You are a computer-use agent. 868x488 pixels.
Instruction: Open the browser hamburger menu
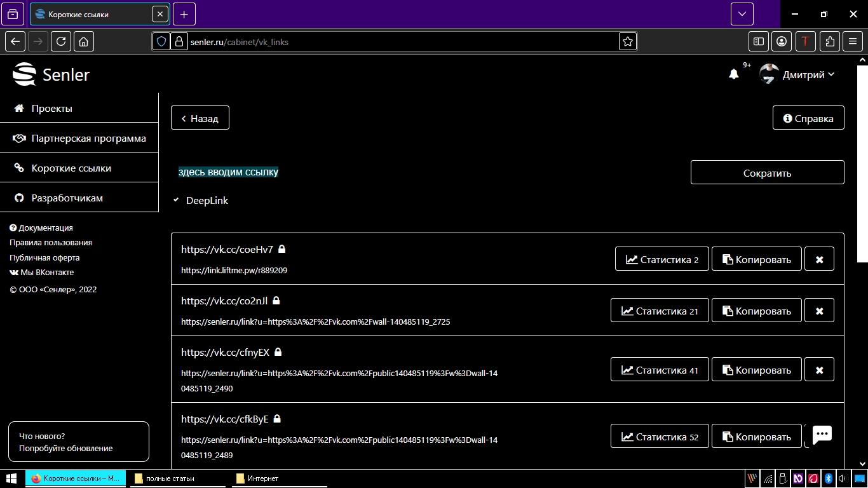(853, 41)
